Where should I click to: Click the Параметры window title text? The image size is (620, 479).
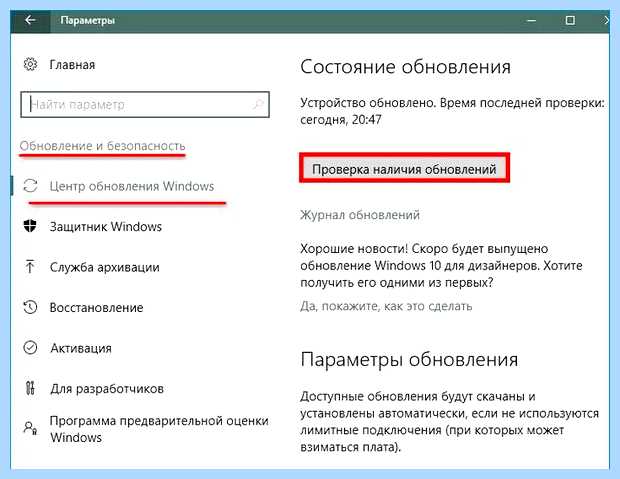[88, 20]
